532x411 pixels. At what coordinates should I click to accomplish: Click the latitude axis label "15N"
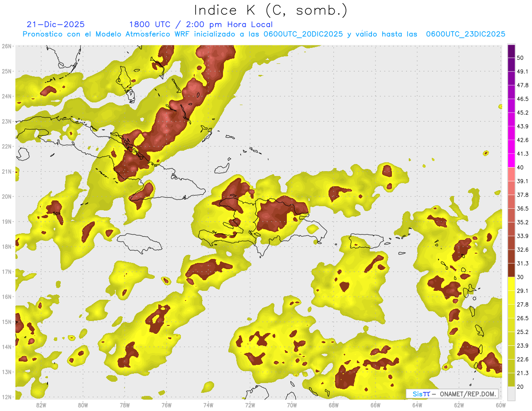click(7, 322)
